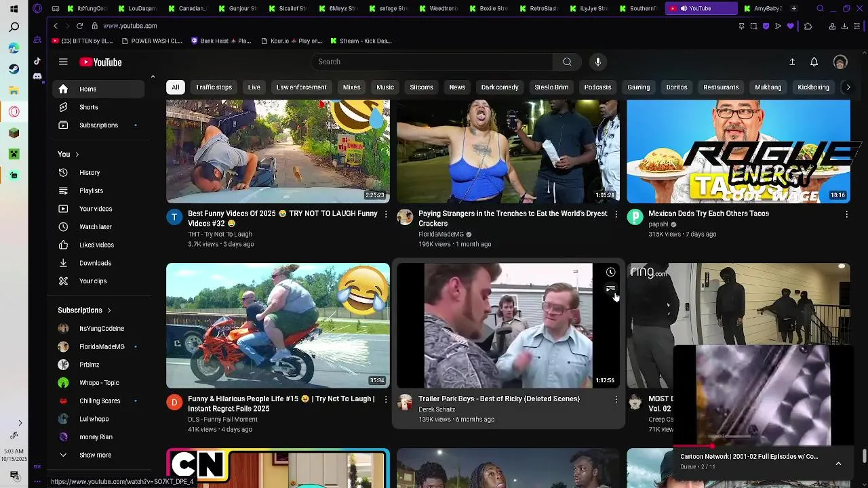Open the notifications bell
Viewport: 868px width, 488px height.
pos(814,62)
